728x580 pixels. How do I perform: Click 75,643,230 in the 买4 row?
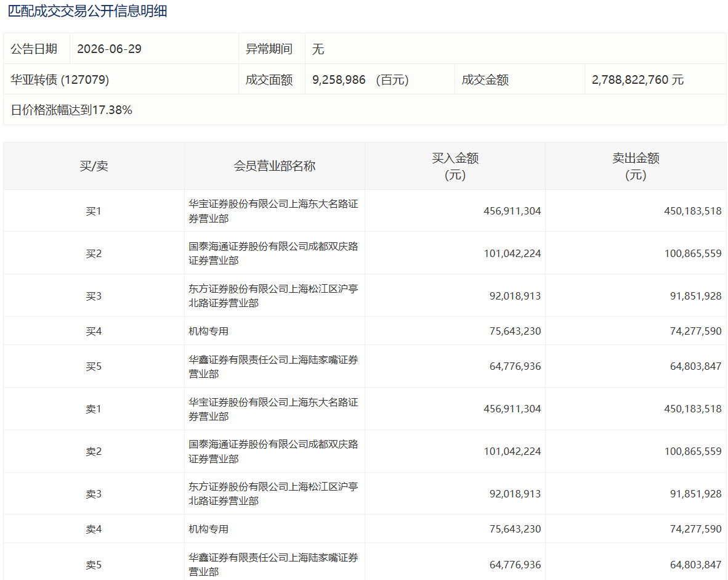point(515,332)
